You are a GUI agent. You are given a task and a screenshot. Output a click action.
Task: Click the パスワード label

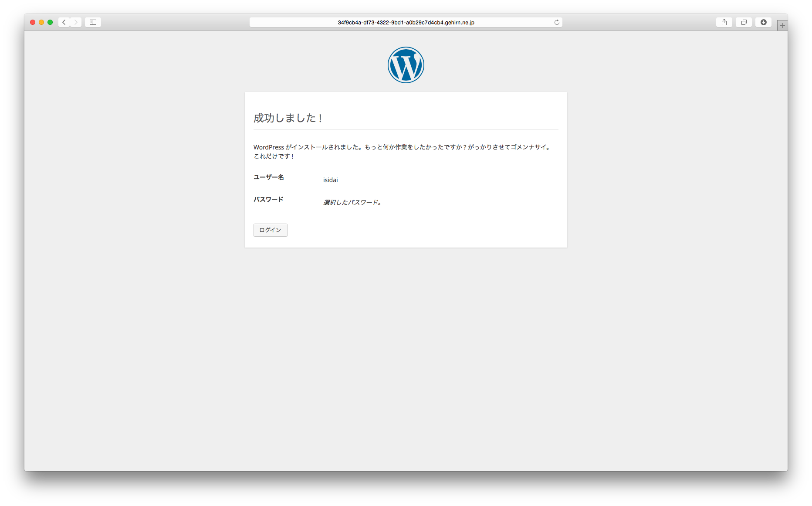[268, 200]
